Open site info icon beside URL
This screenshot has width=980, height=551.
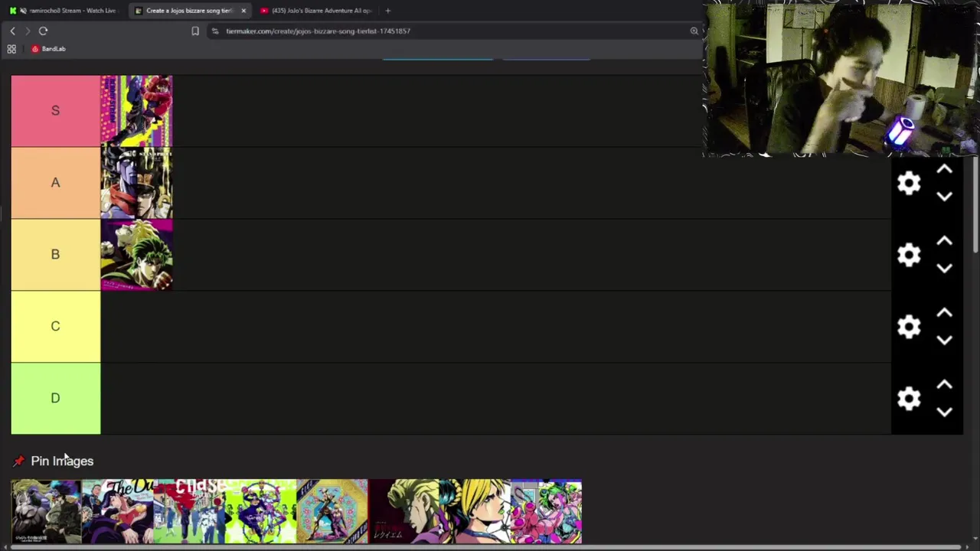215,31
